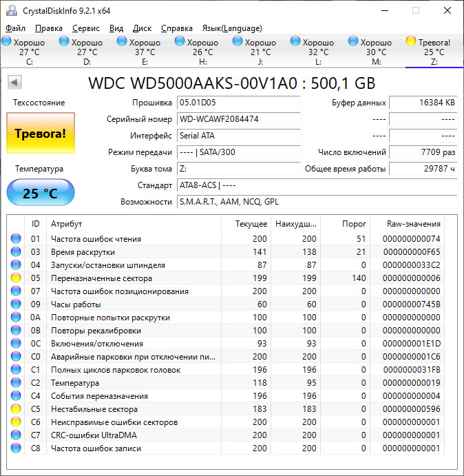The width and height of the screenshot is (464, 476).
Task: Open the Правка menu
Action: click(49, 28)
